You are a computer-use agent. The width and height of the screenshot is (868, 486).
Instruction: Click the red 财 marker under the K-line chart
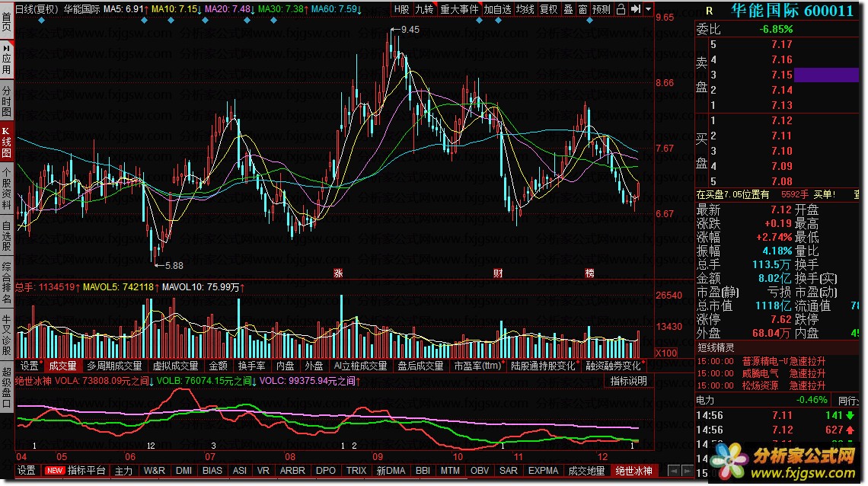(498, 273)
